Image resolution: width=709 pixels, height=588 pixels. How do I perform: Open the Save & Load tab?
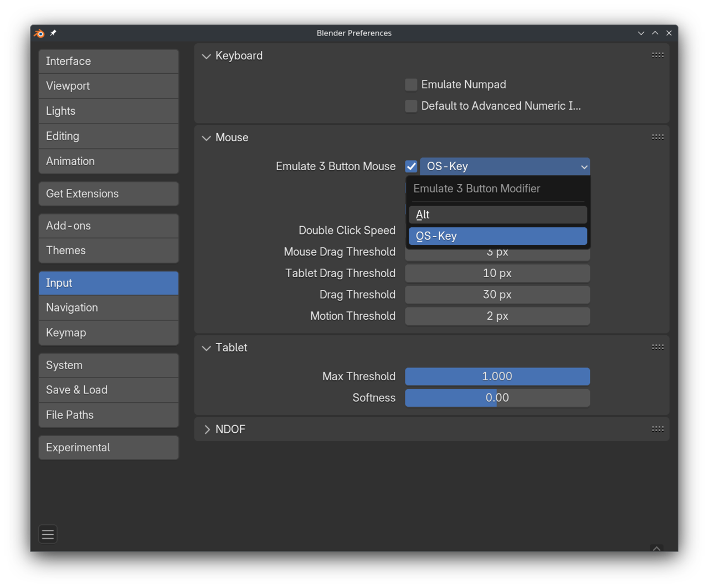tap(109, 390)
